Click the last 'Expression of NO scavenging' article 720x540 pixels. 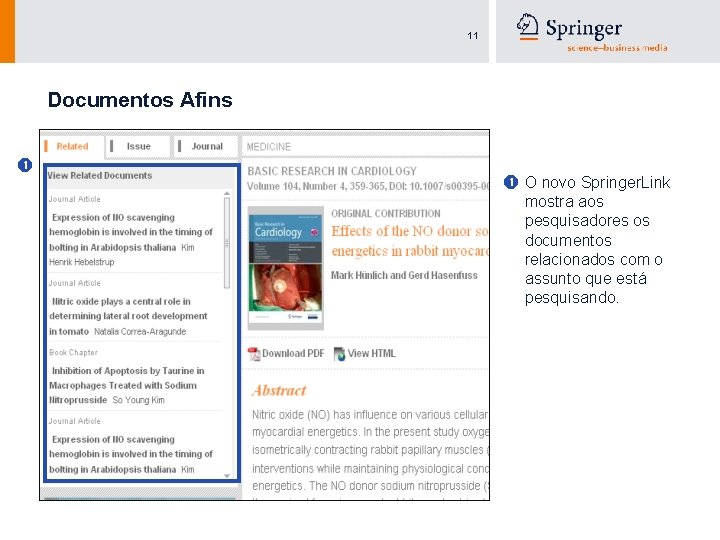[131, 454]
